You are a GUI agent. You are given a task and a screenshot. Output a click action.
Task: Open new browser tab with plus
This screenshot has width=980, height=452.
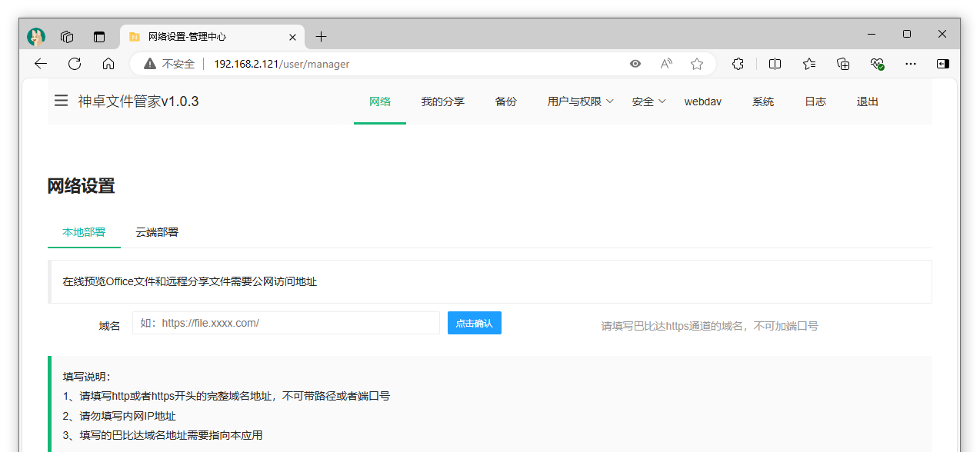coord(322,37)
